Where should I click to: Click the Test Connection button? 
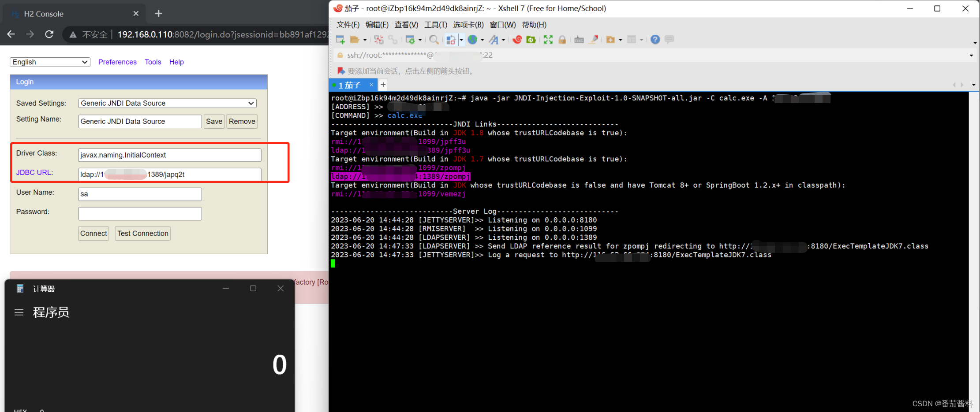tap(143, 234)
